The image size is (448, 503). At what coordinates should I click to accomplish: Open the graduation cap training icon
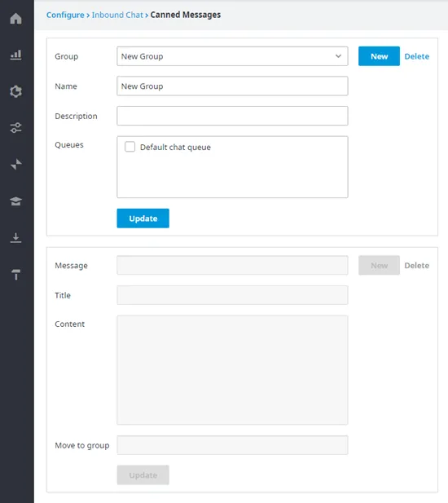tap(15, 201)
